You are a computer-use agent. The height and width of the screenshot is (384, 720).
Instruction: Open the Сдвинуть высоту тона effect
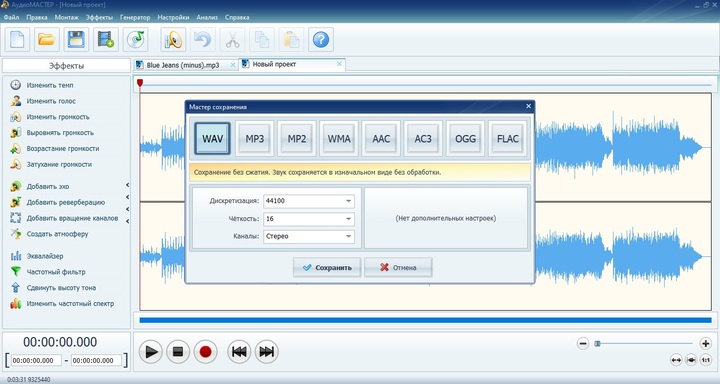point(53,288)
